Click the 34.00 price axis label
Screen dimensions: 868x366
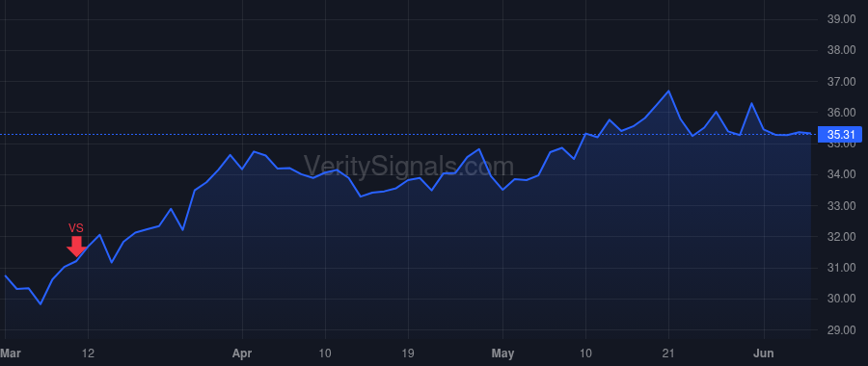coord(841,174)
